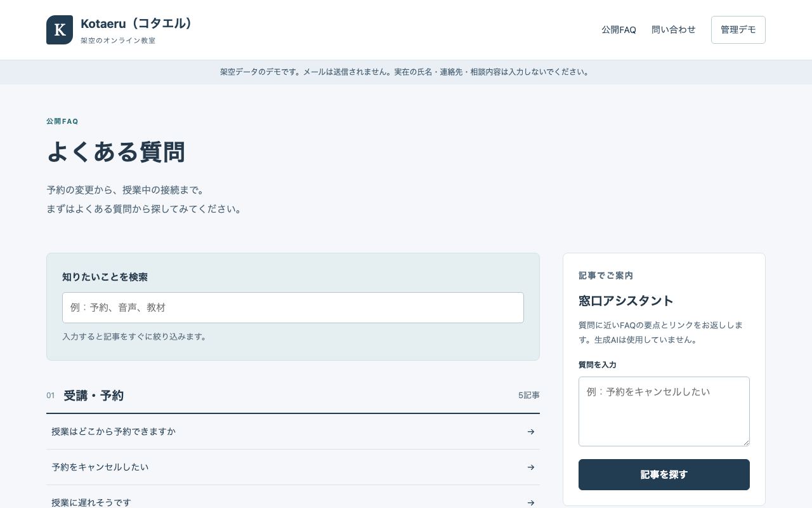Open the 管理デモ button
Screen dimensions: 812x508
click(x=738, y=30)
